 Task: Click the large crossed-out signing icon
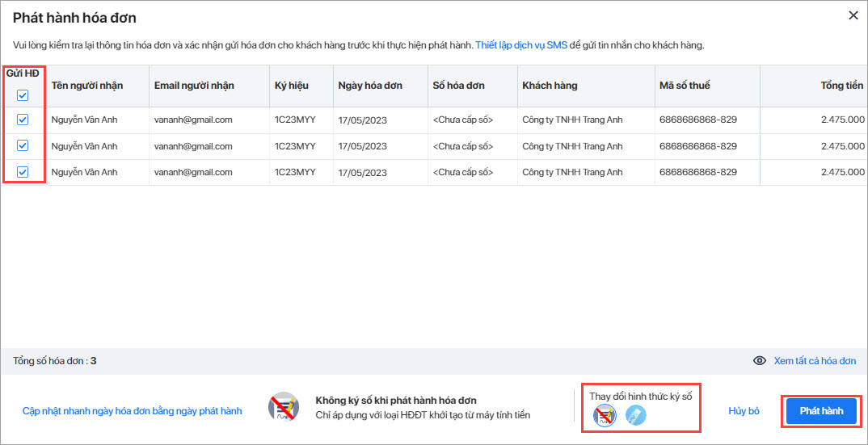pos(284,407)
